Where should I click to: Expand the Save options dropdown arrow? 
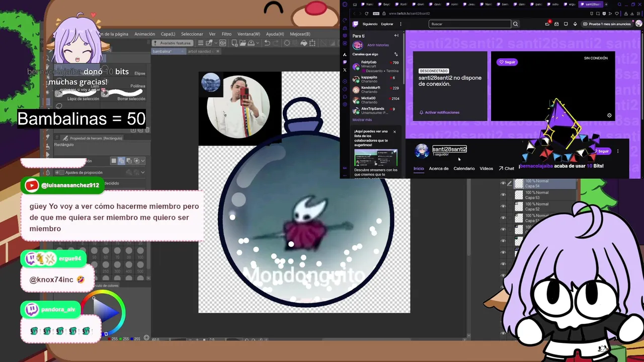click(258, 43)
